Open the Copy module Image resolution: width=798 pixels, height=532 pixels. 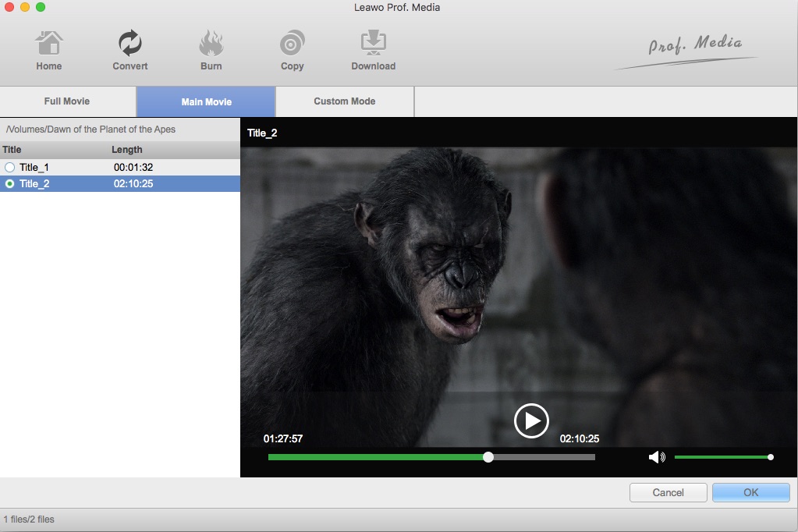(292, 50)
